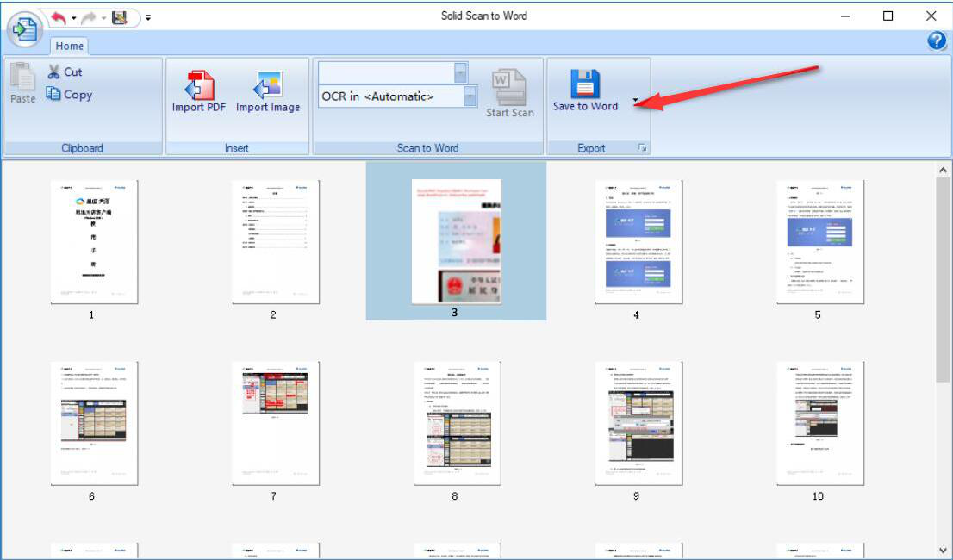Click the scrollbar up arrow

(x=943, y=170)
